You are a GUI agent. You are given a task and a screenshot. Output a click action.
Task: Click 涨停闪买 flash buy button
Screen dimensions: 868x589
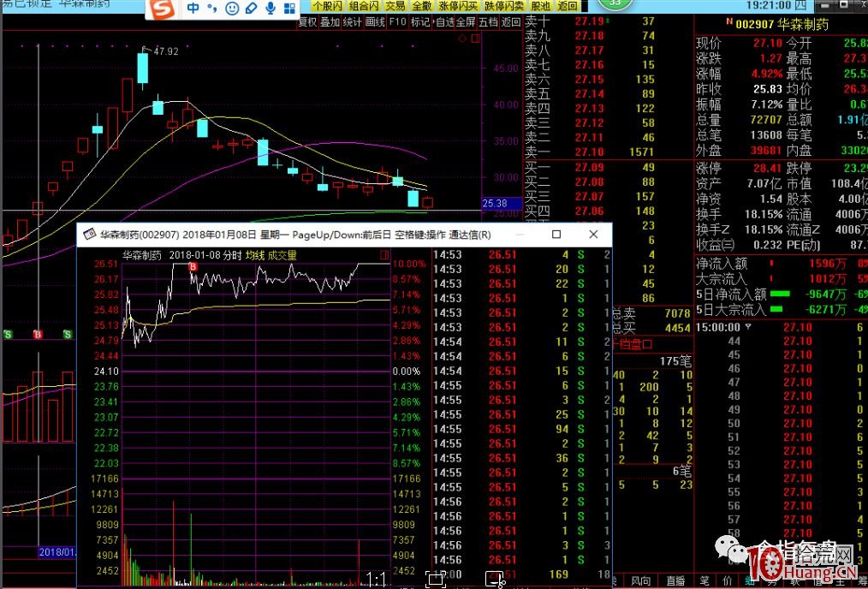(457, 6)
